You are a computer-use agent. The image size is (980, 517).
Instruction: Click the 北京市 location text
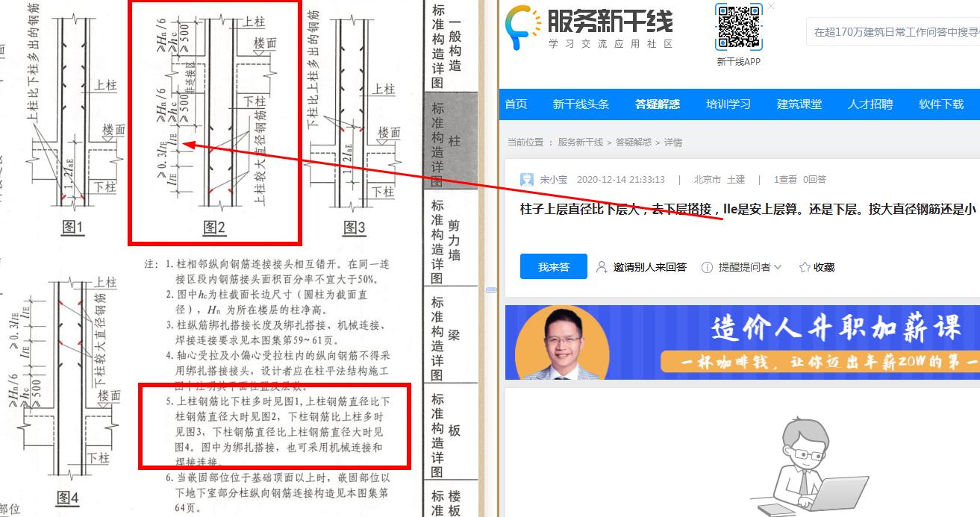[x=707, y=180]
